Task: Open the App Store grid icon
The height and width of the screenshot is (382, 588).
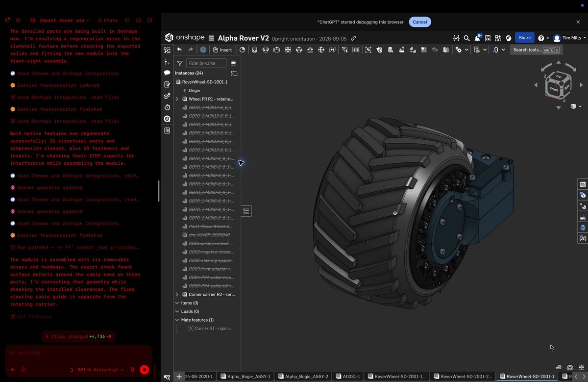Action: click(x=498, y=38)
